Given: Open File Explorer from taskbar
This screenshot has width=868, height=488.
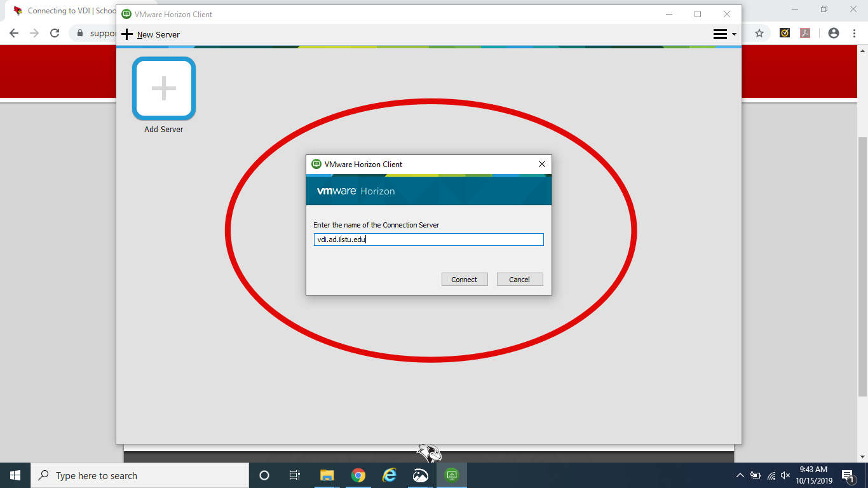Looking at the screenshot, I should pyautogui.click(x=327, y=475).
